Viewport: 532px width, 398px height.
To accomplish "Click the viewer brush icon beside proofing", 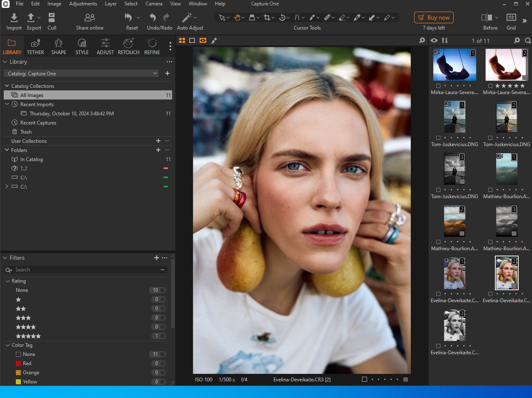I will (214, 40).
